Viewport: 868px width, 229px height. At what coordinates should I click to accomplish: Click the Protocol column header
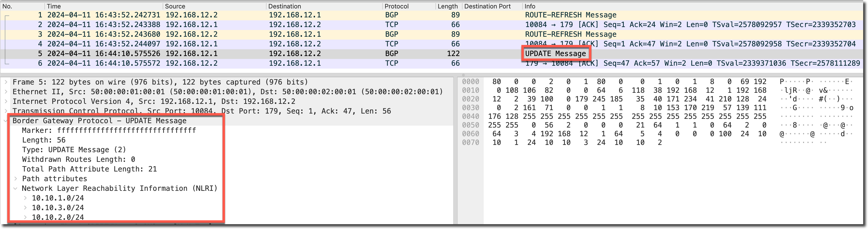click(x=396, y=6)
